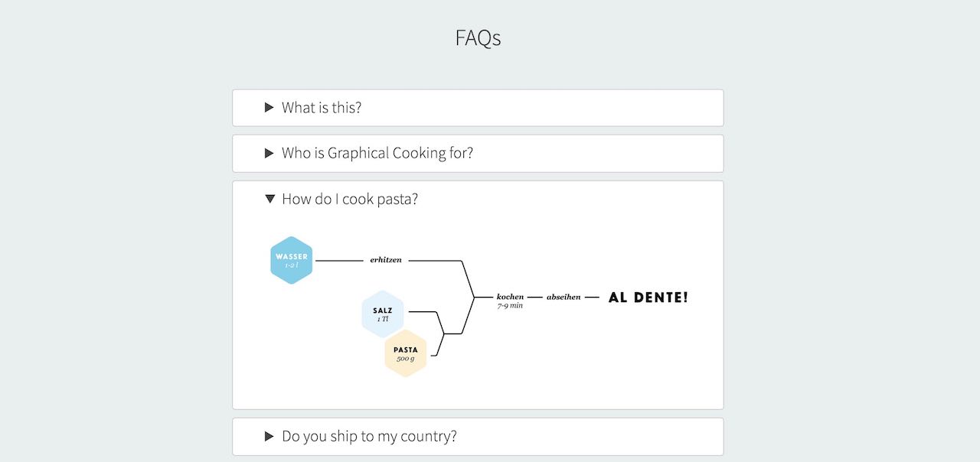Select the "kochen" step label
This screenshot has height=462, width=980.
coord(510,296)
